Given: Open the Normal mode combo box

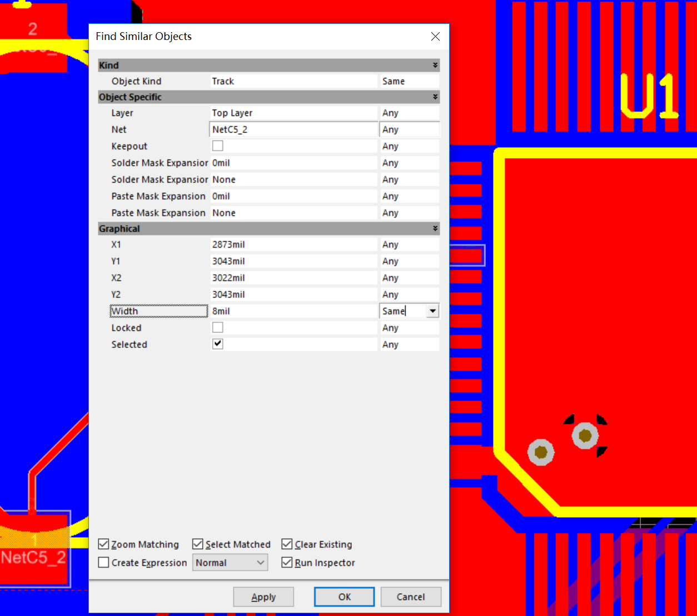Looking at the screenshot, I should pos(230,563).
